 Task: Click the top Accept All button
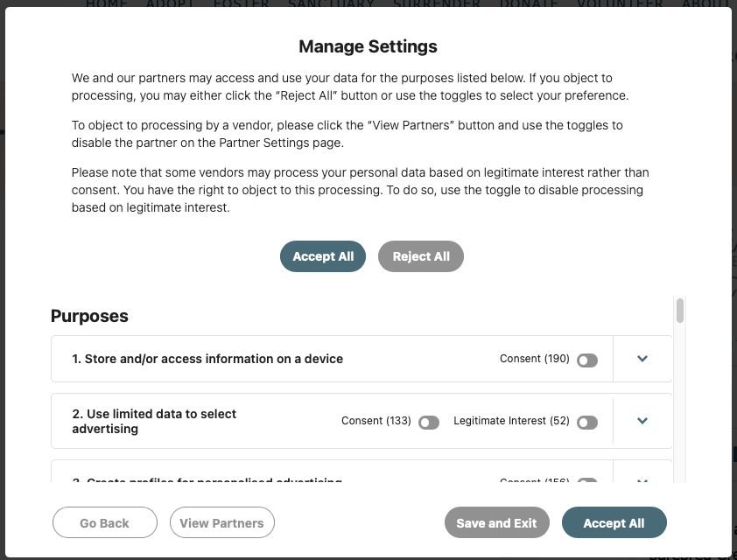323,256
